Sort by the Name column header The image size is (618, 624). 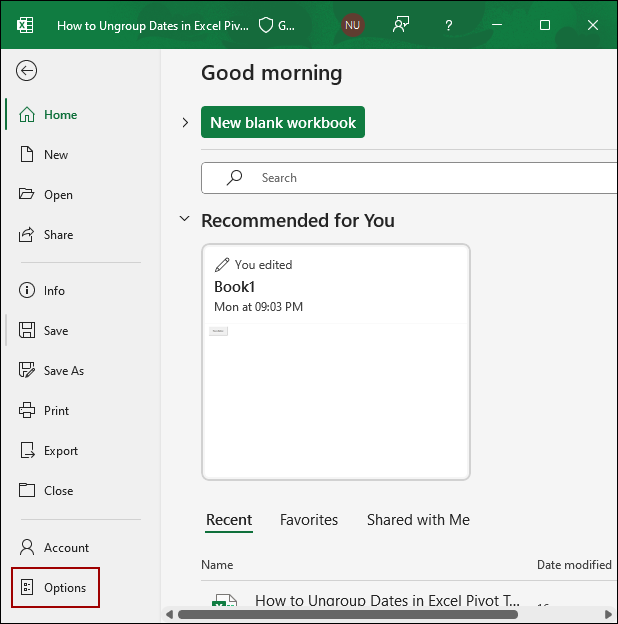click(217, 565)
